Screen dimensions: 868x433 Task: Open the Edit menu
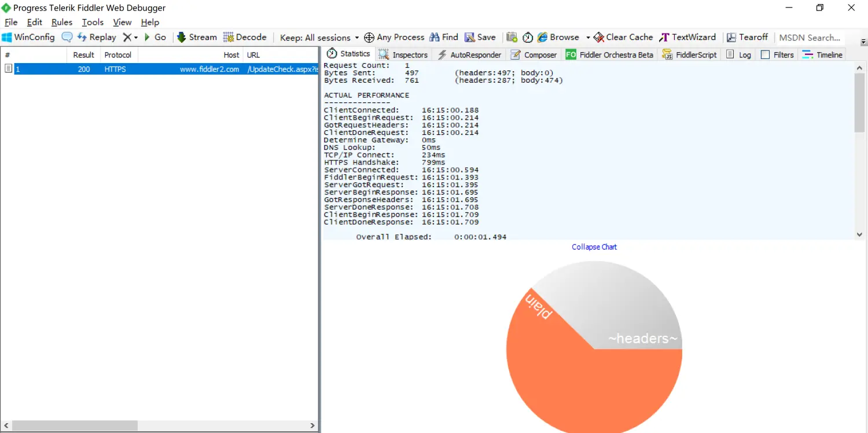(35, 22)
